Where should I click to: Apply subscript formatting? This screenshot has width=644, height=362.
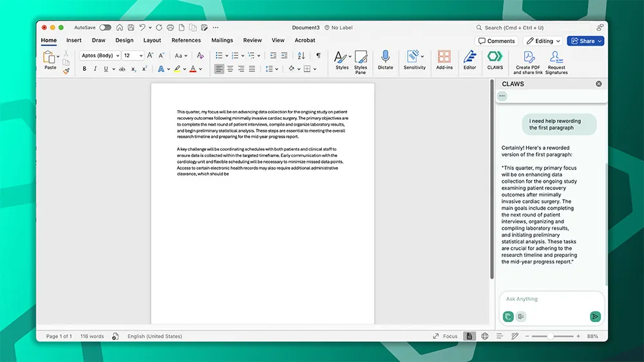133,69
